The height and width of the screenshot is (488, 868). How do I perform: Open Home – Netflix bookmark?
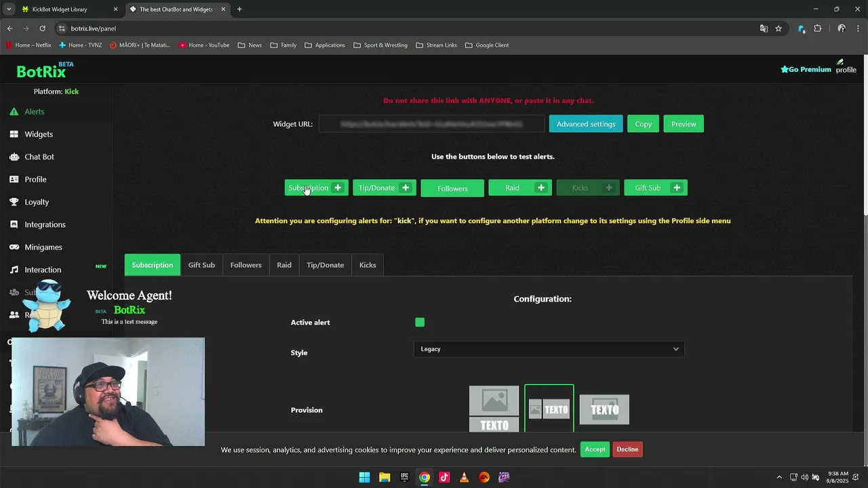28,45
